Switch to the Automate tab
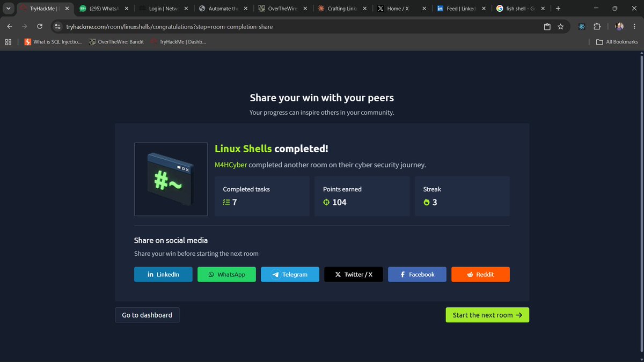Viewport: 644px width, 362px height. pyautogui.click(x=222, y=9)
